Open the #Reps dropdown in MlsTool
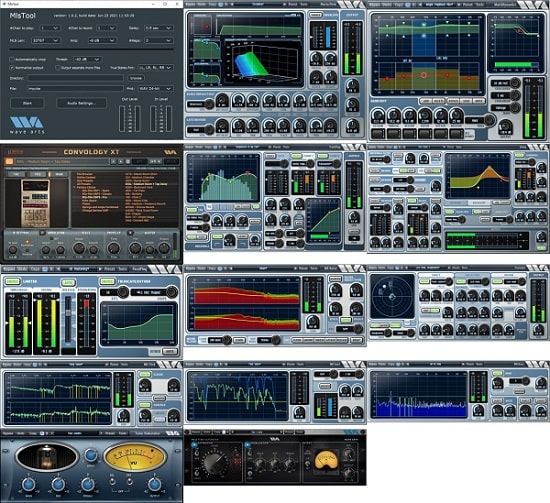550x503 pixels. pyautogui.click(x=159, y=41)
